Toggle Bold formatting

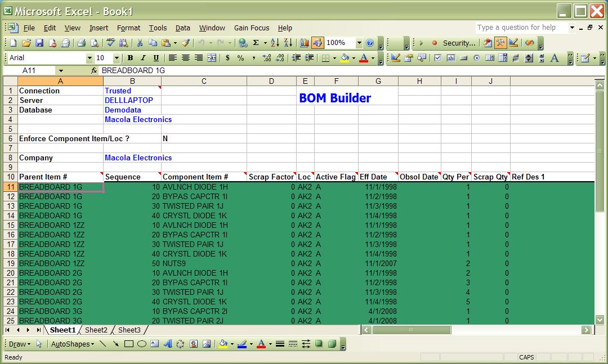[x=130, y=58]
